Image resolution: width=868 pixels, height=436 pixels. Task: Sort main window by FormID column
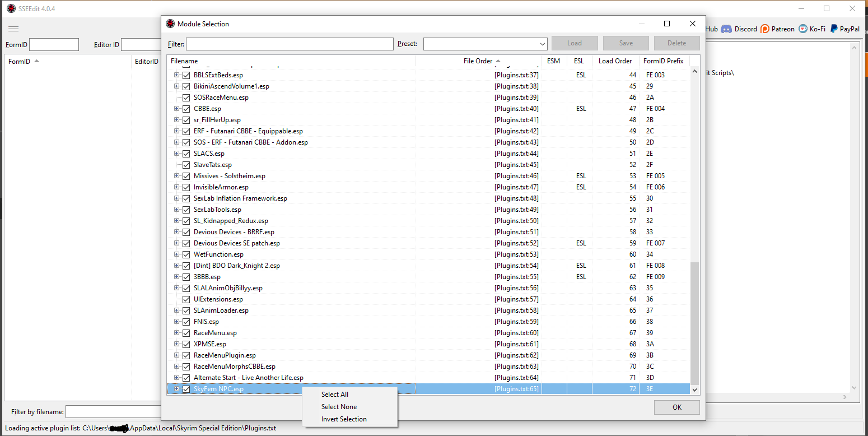(67, 62)
